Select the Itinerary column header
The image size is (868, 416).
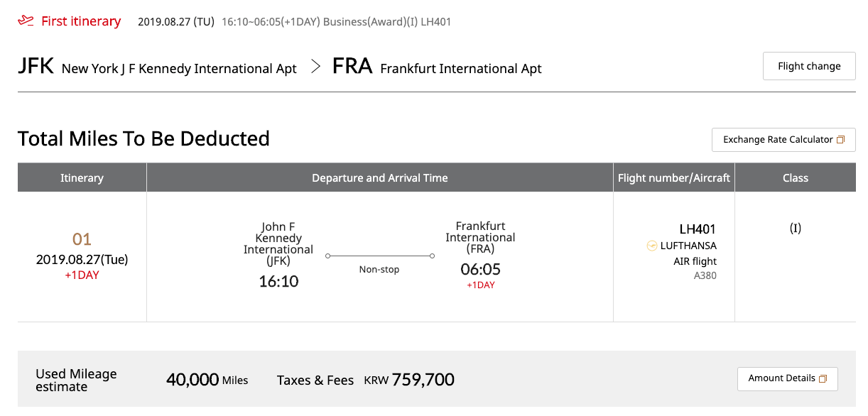82,177
